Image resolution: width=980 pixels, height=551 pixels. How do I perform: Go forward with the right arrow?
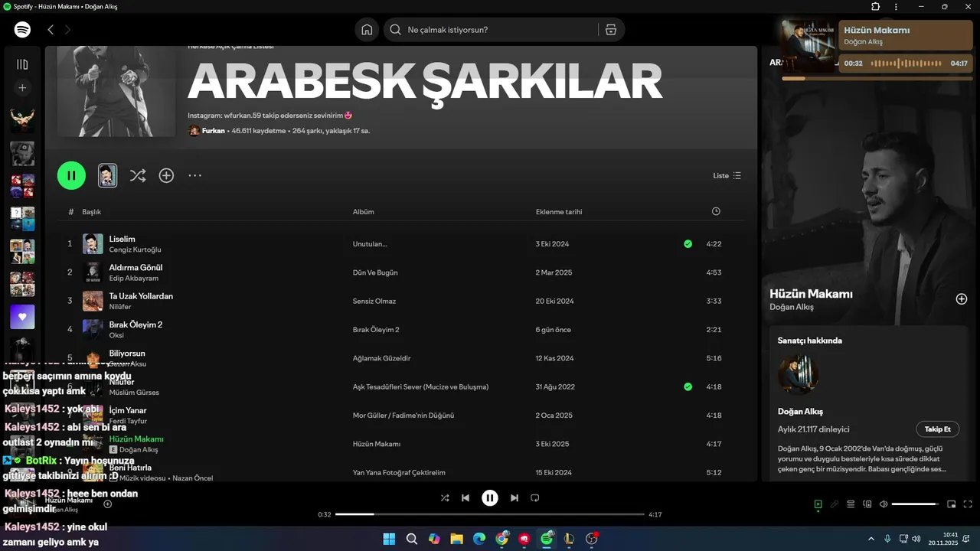[x=67, y=30]
